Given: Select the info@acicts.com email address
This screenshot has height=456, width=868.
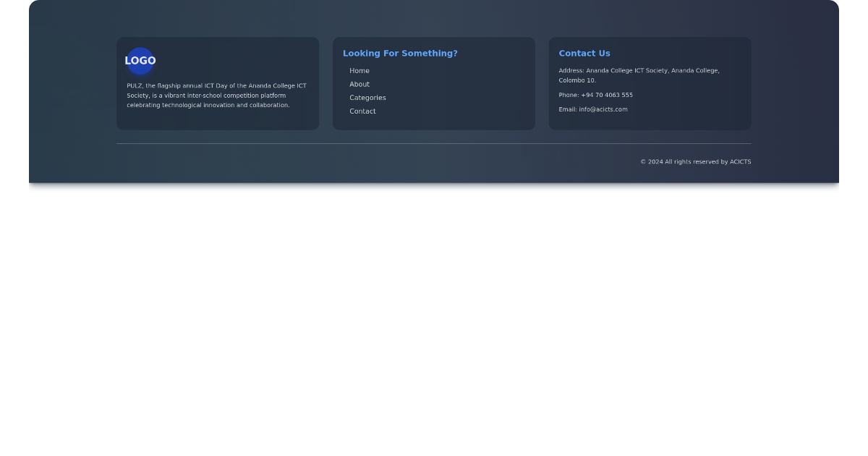Looking at the screenshot, I should point(603,109).
